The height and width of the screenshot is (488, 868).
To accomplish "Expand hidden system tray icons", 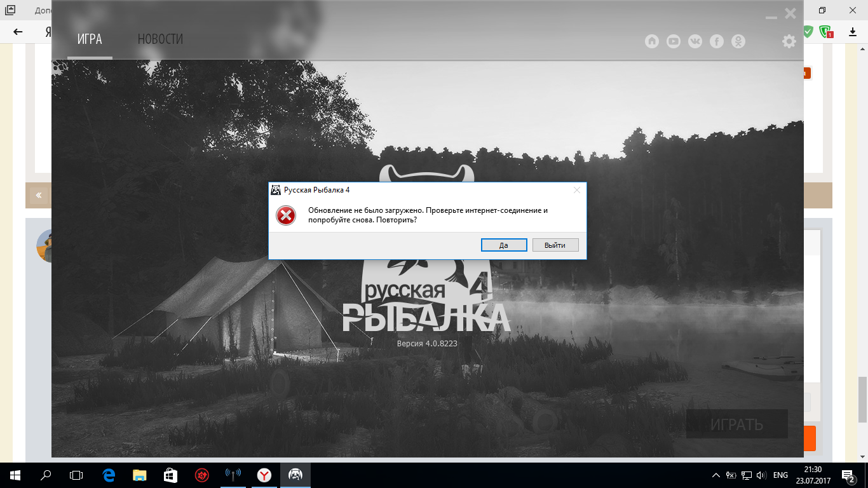I will [x=716, y=475].
